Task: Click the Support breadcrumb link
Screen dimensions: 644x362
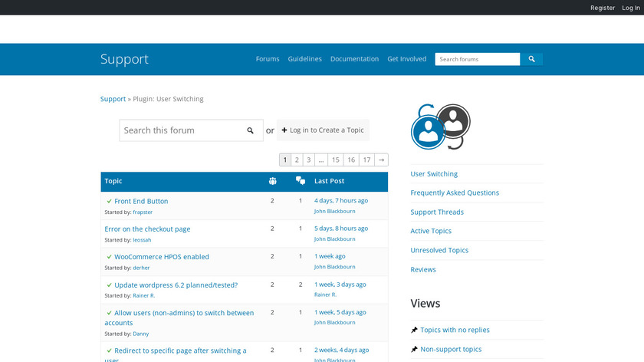Action: 113,99
